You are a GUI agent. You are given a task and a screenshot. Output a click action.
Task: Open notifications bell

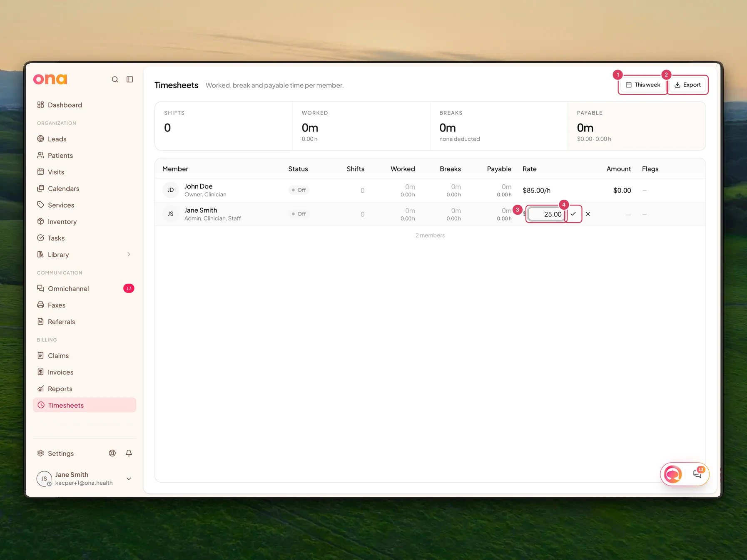point(129,453)
